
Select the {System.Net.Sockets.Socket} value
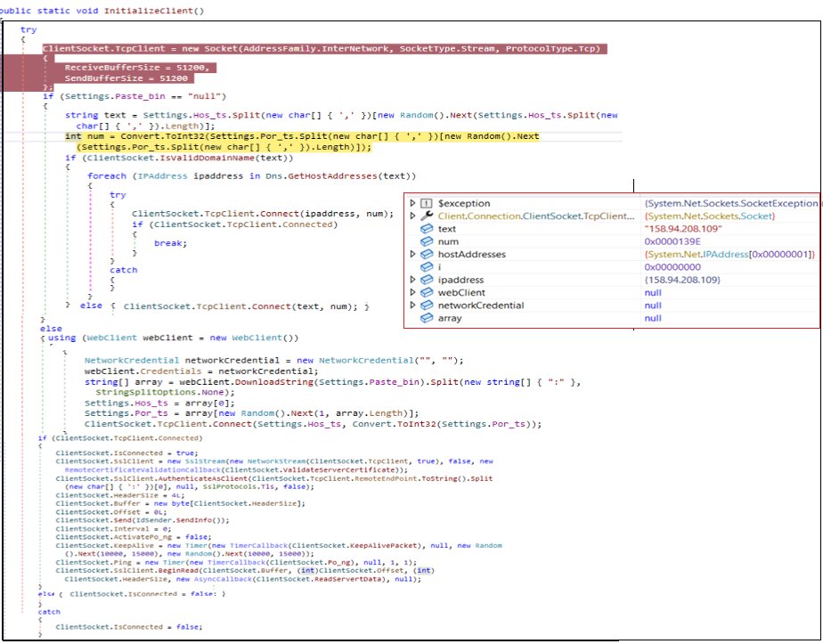coord(710,216)
